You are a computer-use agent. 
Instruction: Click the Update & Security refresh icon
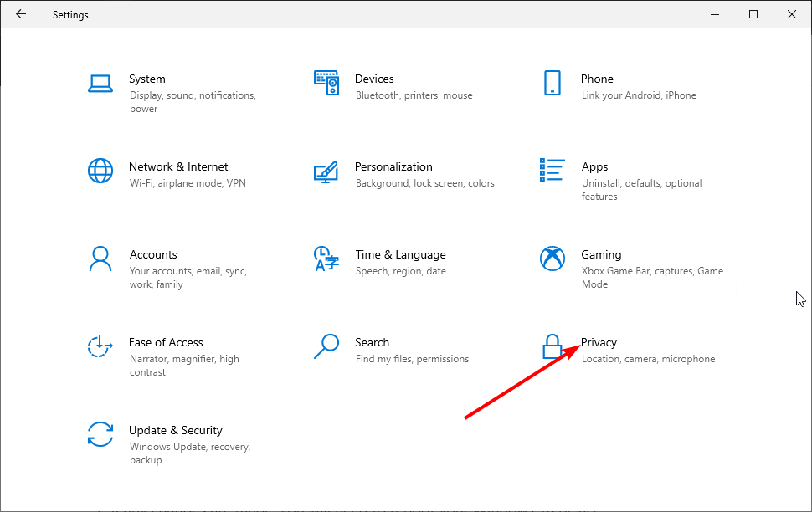coord(100,434)
